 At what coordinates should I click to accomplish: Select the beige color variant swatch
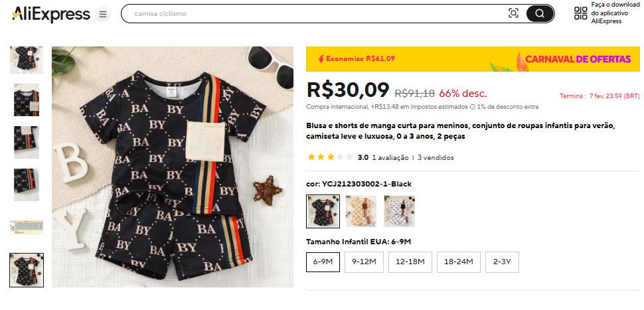[361, 211]
